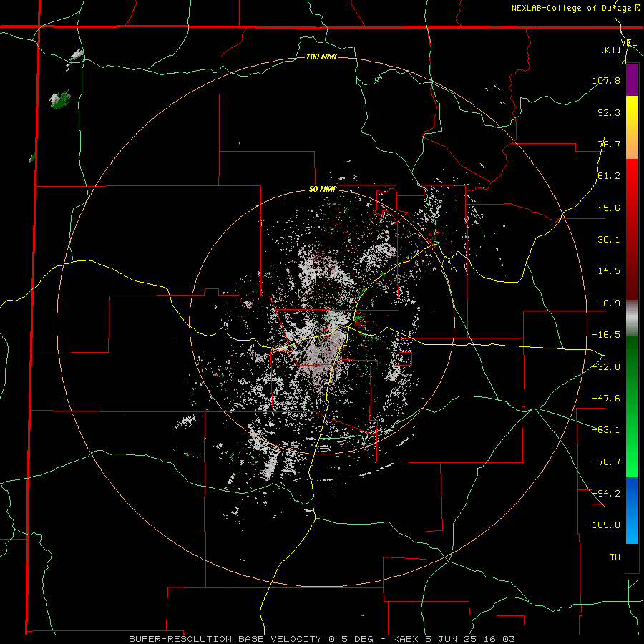Screen dimensions: 644x644
Task: Click the [KT] units label
Action: pos(610,49)
